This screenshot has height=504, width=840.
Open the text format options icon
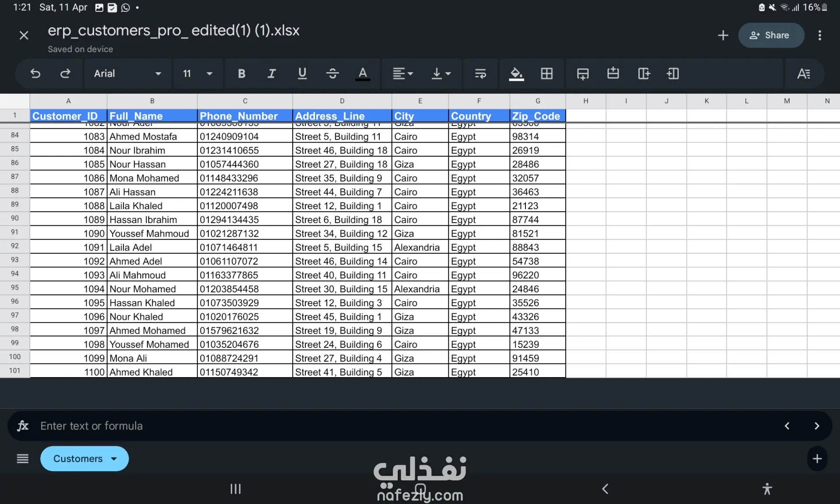pos(803,73)
